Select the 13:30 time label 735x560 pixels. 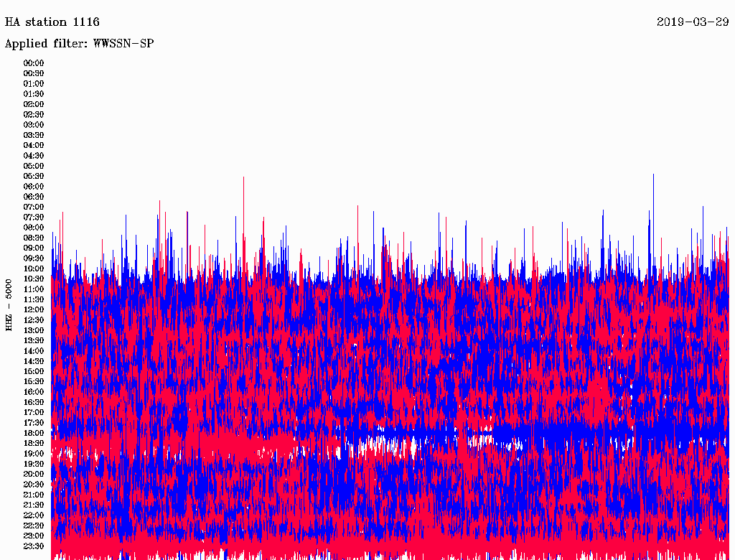click(x=34, y=341)
